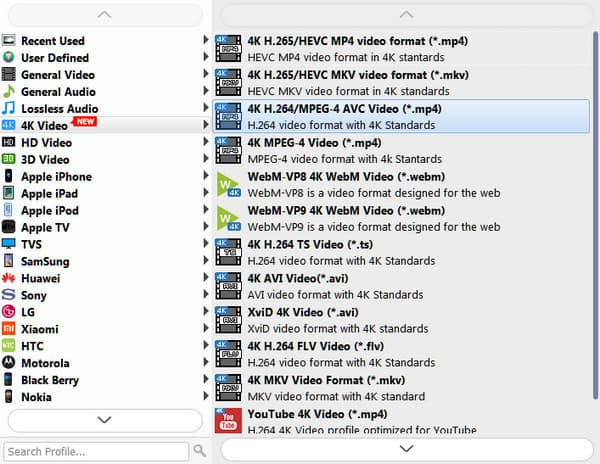Pick WebM-VP9 4K WebM Video profile
The image size is (600, 464).
(x=401, y=218)
